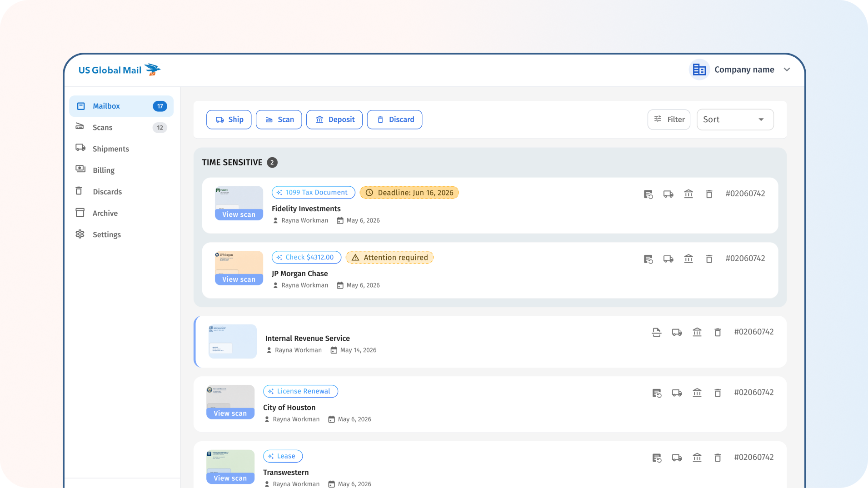Click deposit bank icon on JP Morgan Chase row
The width and height of the screenshot is (868, 488).
click(x=688, y=259)
